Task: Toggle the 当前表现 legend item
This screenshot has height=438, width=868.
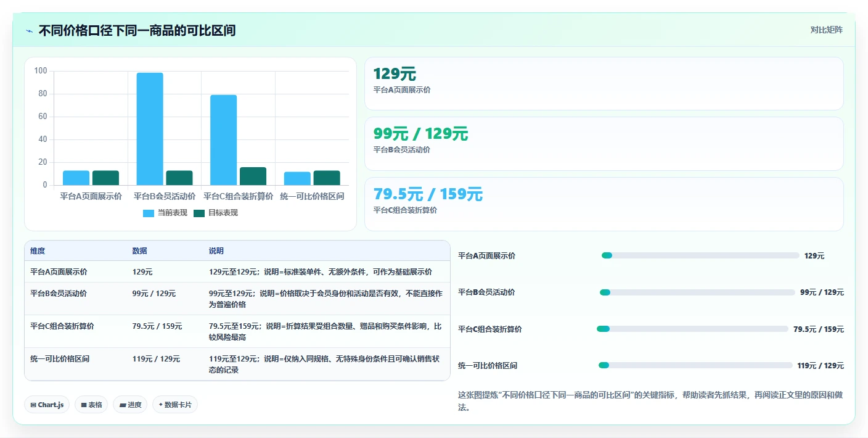Action: click(x=165, y=213)
